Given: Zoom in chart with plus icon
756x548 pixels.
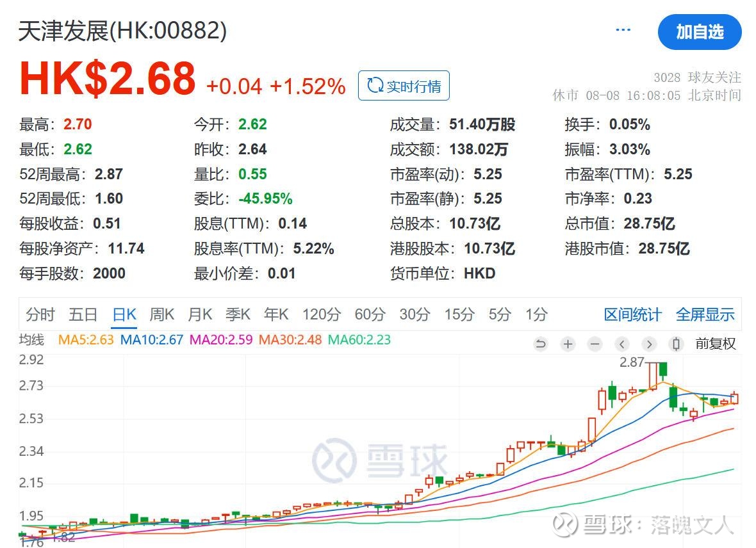Looking at the screenshot, I should (568, 344).
